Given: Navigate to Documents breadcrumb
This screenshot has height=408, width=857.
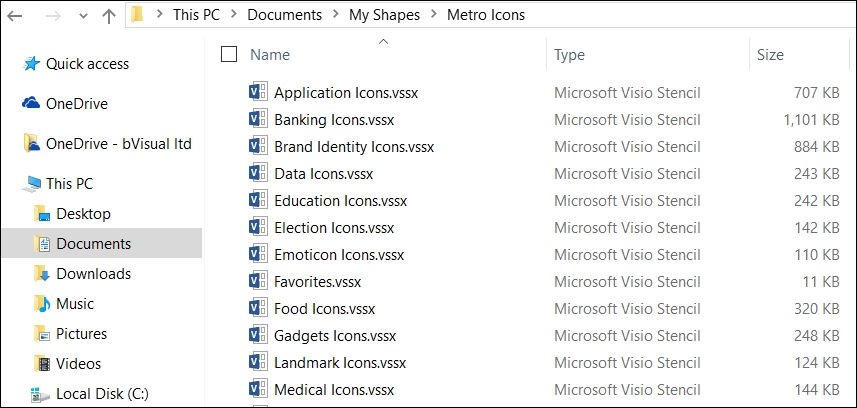Looking at the screenshot, I should coord(284,15).
